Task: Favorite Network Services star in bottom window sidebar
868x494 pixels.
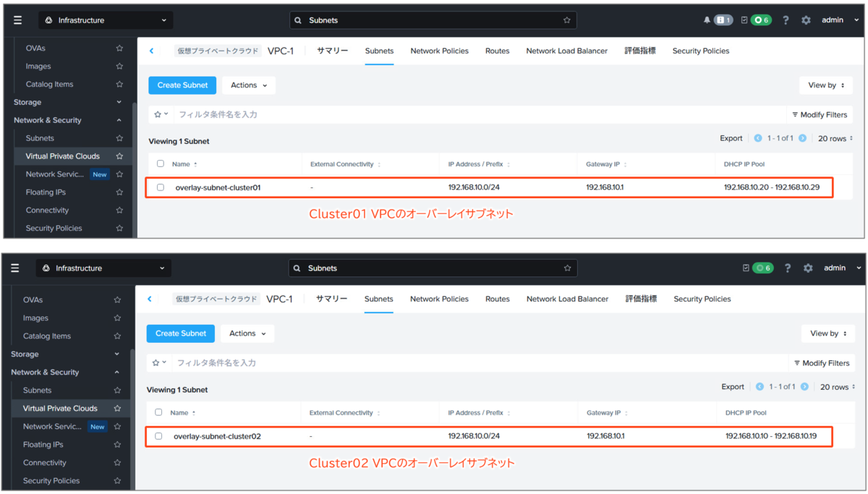Action: click(x=117, y=427)
